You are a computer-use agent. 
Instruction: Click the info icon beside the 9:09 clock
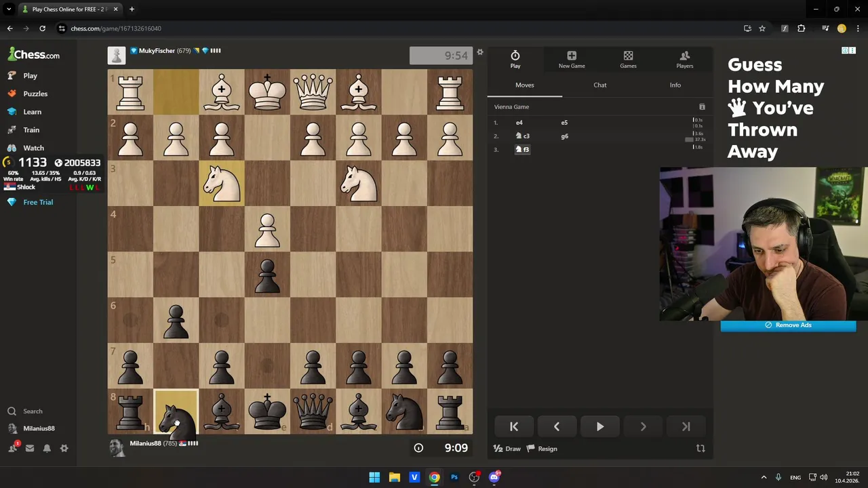tap(418, 448)
